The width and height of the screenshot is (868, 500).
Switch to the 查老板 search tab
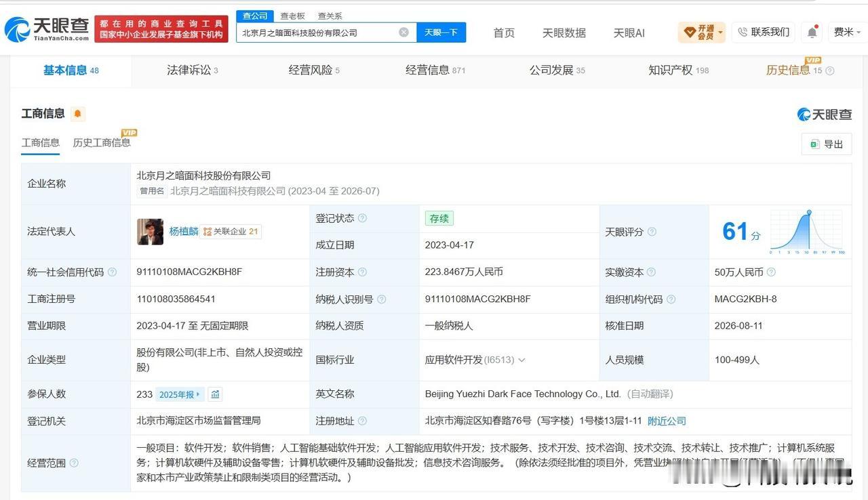[x=293, y=16]
